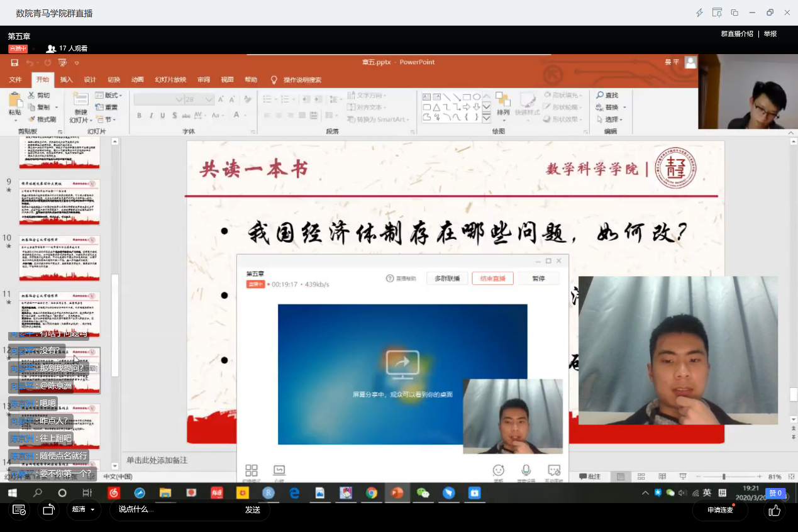This screenshot has width=798, height=532.
Task: Click the Save icon in PowerPoint toolbar
Action: [14, 63]
